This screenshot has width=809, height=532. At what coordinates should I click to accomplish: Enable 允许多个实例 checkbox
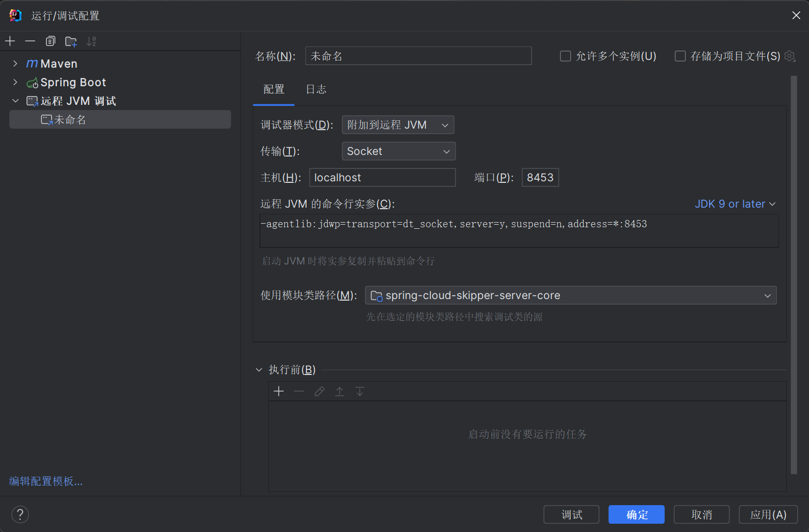(x=566, y=56)
